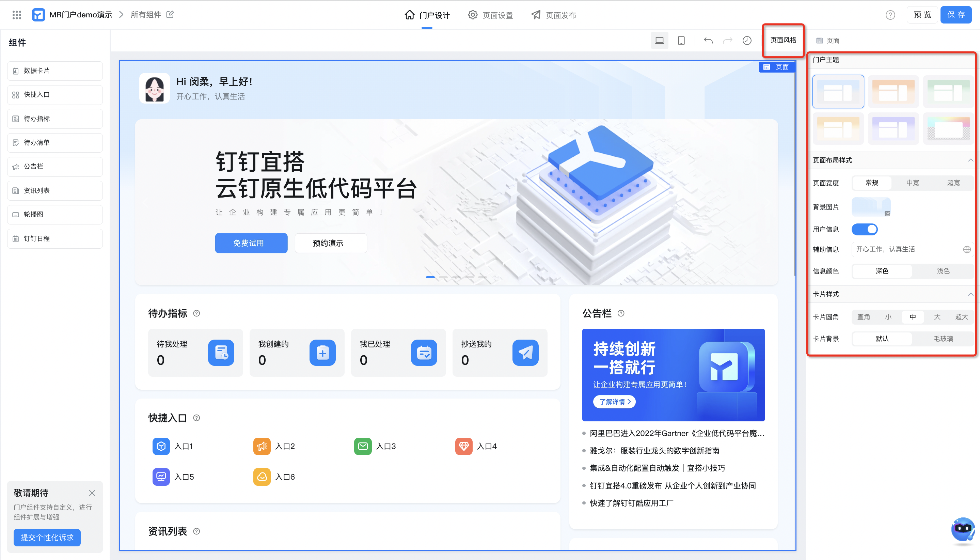Image resolution: width=980 pixels, height=560 pixels.
Task: Click the 抄送我的 paper plane icon
Action: point(525,352)
